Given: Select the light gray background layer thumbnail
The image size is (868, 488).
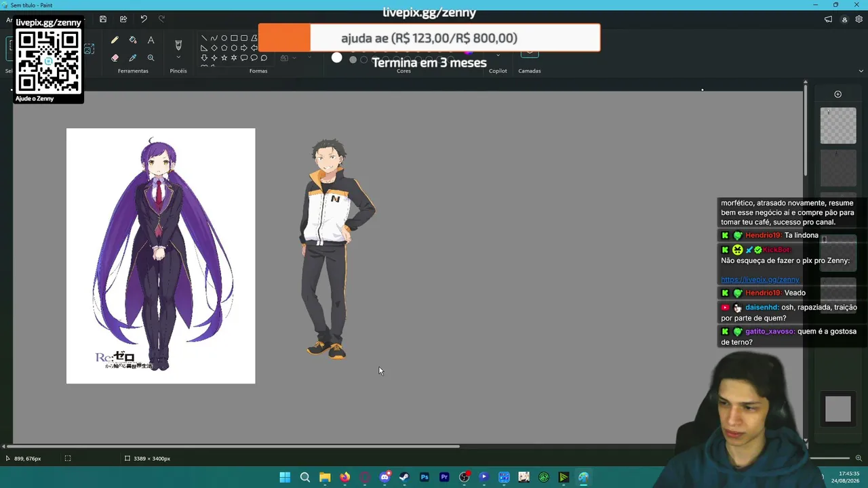Looking at the screenshot, I should (x=838, y=409).
